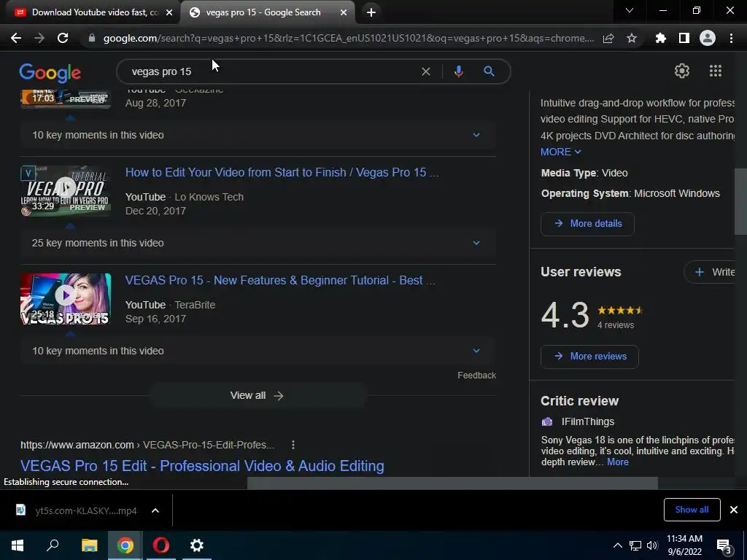Click the page vertical scrollbar thumb
The height and width of the screenshot is (560, 747).
[x=740, y=201]
